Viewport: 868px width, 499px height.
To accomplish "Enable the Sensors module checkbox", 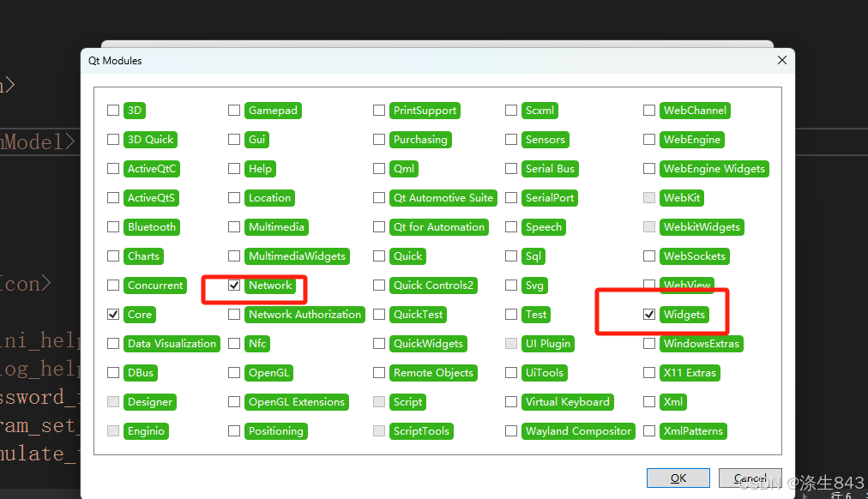I will tap(511, 140).
